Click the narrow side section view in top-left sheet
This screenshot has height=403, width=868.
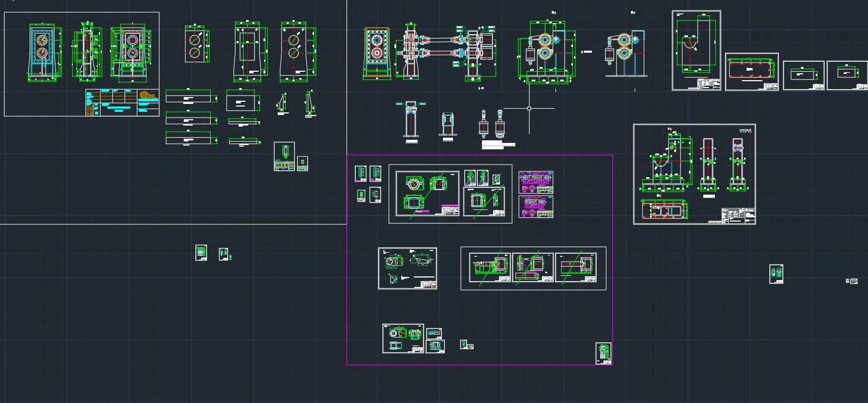click(86, 52)
